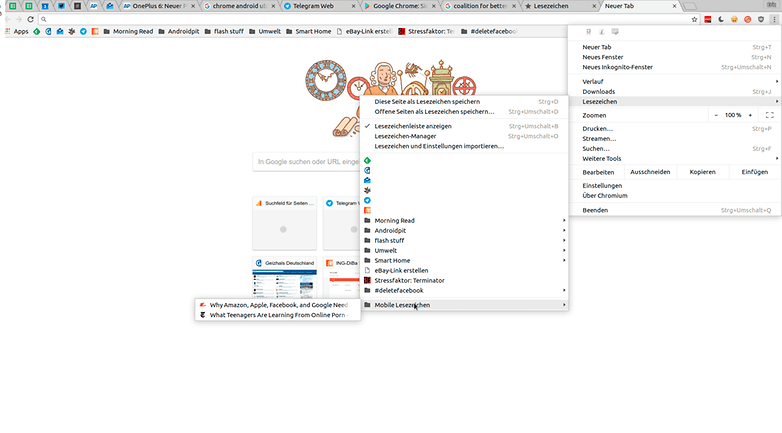Click the bookmark star in address bar

pyautogui.click(x=694, y=19)
